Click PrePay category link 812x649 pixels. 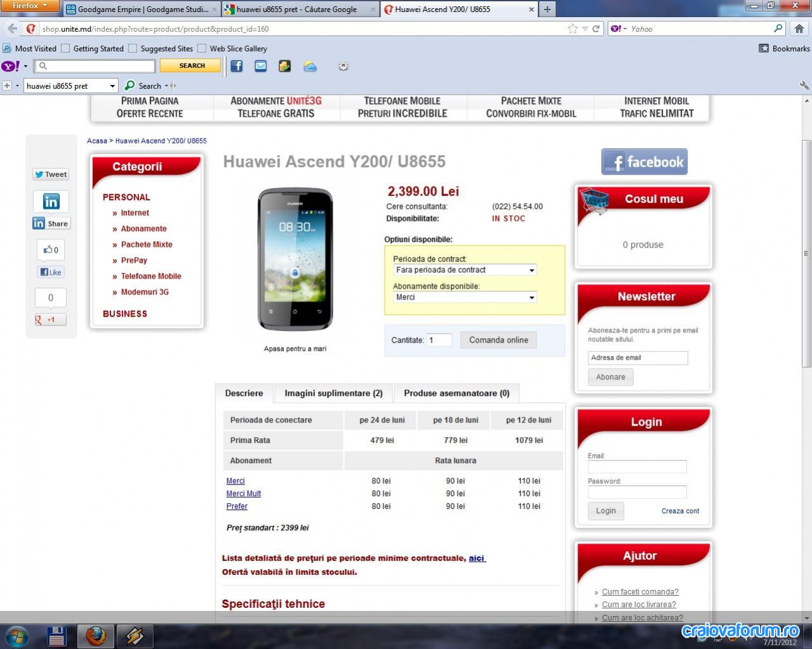(134, 260)
